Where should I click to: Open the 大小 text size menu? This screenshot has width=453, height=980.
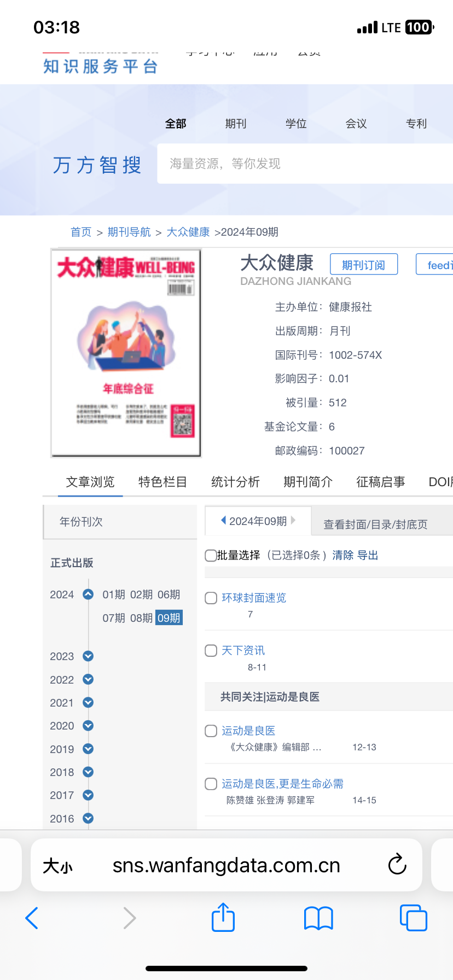point(57,866)
